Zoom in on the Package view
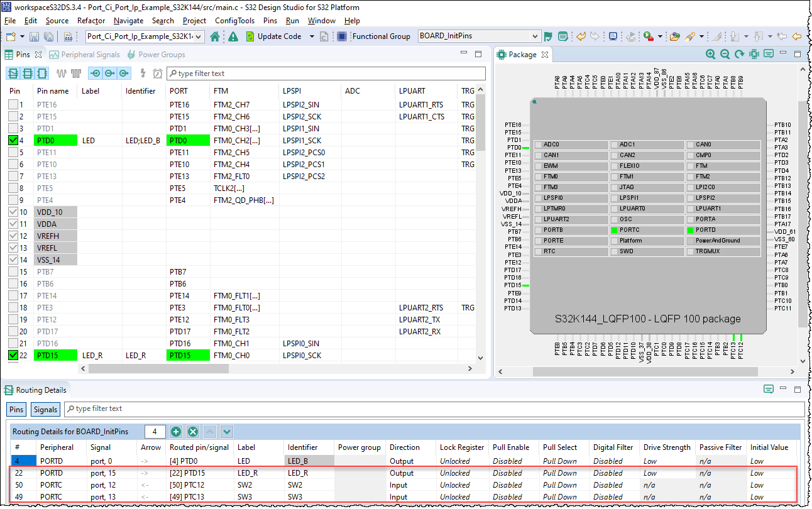 point(711,55)
